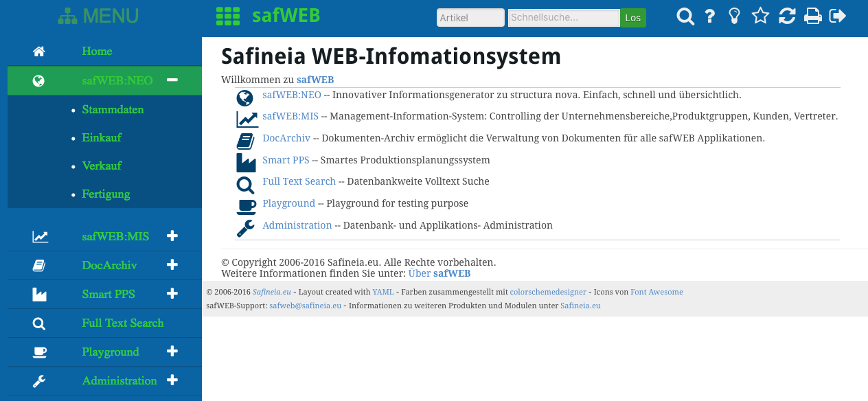Focus the Artikel input field

click(x=470, y=18)
